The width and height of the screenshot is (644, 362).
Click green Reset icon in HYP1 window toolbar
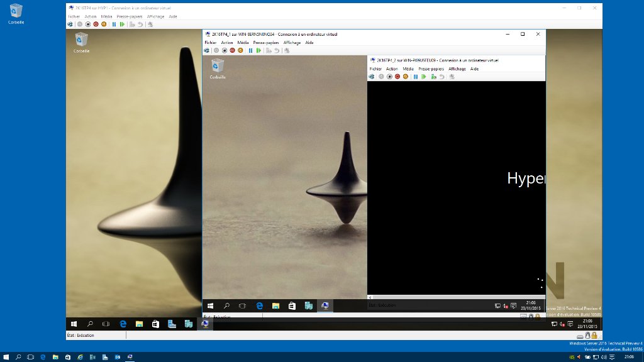coord(122,25)
